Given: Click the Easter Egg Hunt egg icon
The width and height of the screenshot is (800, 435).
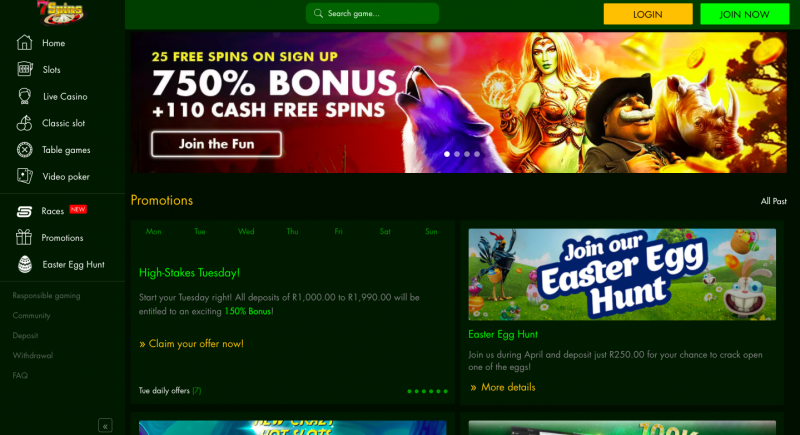Looking at the screenshot, I should pyautogui.click(x=24, y=264).
